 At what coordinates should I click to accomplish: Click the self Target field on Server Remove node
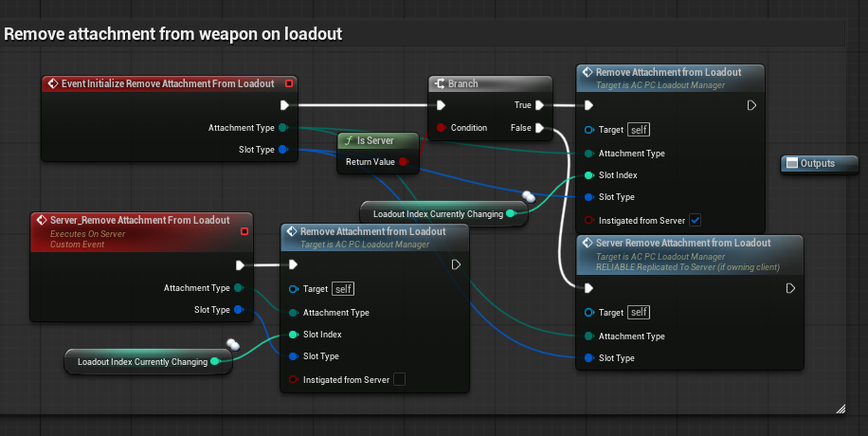point(640,313)
